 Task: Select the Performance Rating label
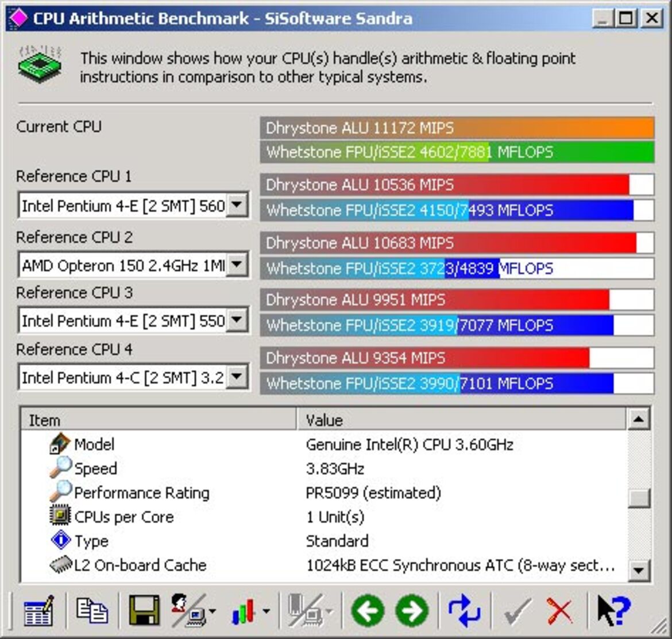[142, 493]
